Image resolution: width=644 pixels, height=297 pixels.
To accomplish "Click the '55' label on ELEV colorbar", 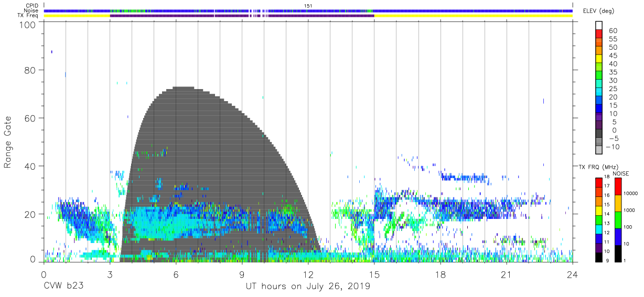I will pos(613,39).
